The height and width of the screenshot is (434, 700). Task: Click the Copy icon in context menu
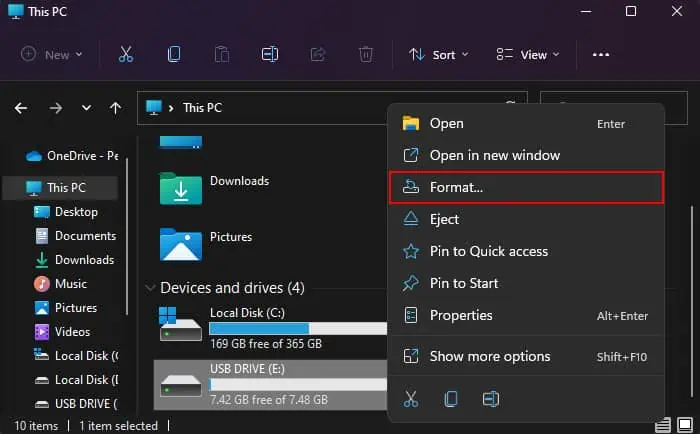click(x=451, y=399)
